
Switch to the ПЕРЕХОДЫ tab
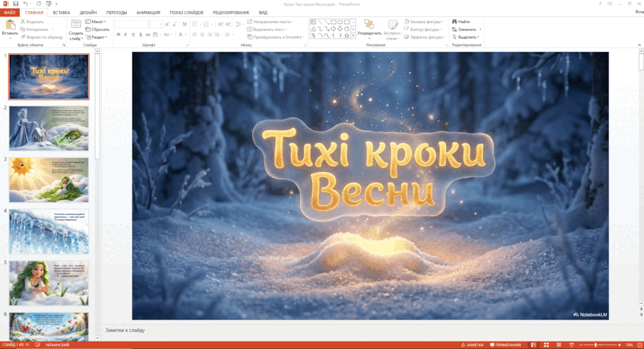point(116,12)
